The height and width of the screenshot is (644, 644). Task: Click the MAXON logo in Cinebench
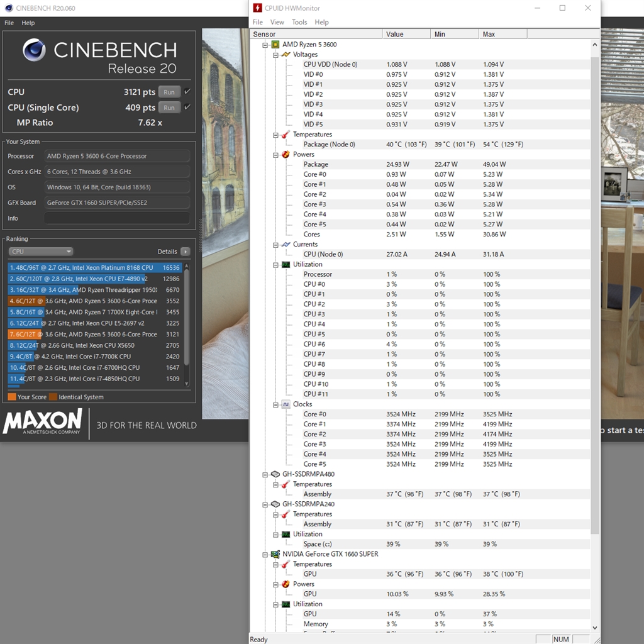(43, 421)
